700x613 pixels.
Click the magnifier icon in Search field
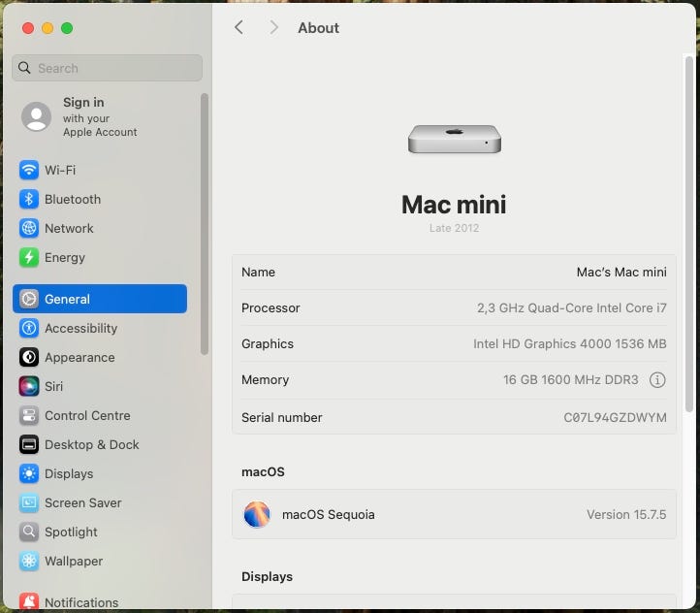click(x=24, y=68)
